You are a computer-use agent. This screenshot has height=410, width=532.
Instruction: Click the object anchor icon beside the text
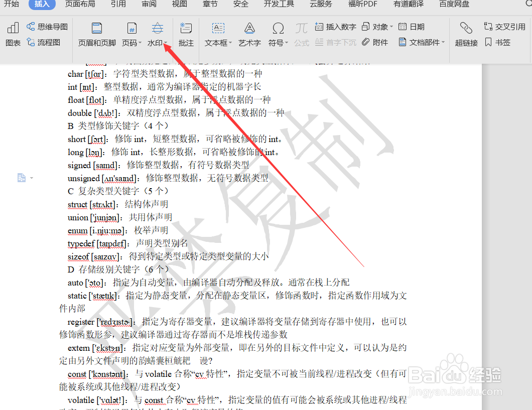pos(21,177)
